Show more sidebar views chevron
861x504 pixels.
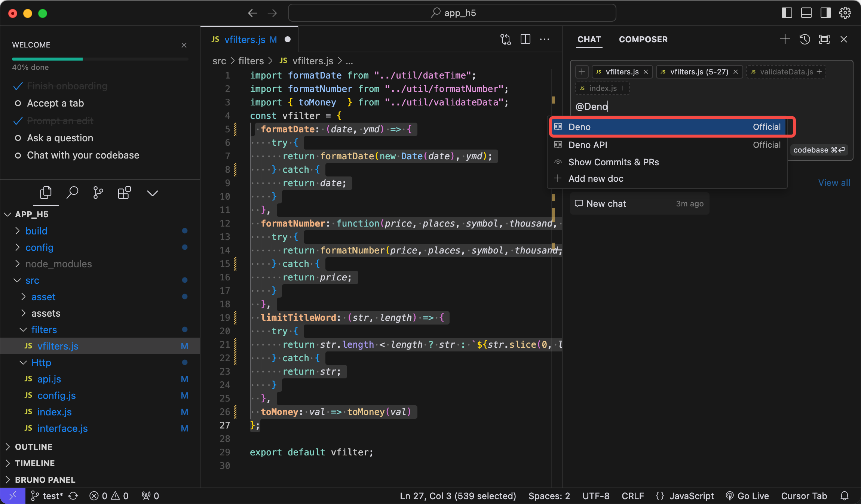coord(152,193)
